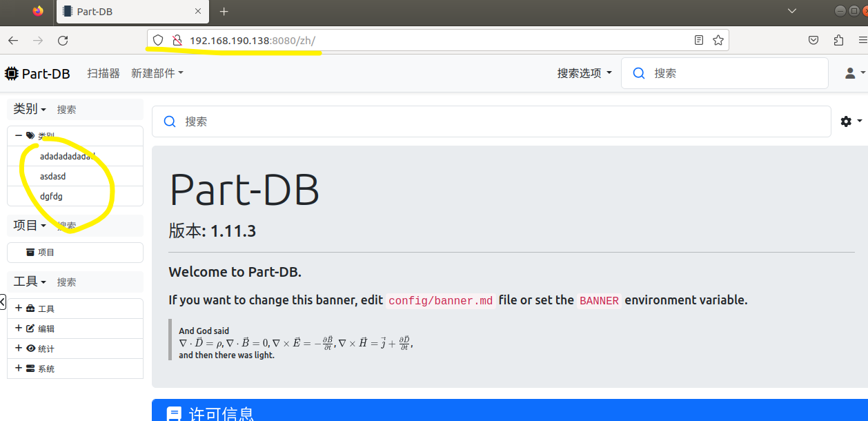
Task: Open the 项目 sidebar dropdown
Action: coord(30,226)
